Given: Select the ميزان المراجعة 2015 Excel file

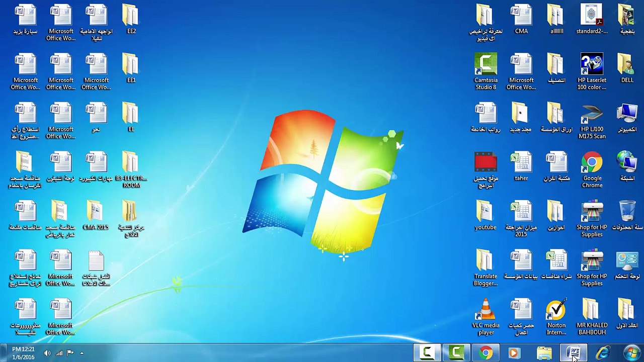Looking at the screenshot, I should pos(521,219).
